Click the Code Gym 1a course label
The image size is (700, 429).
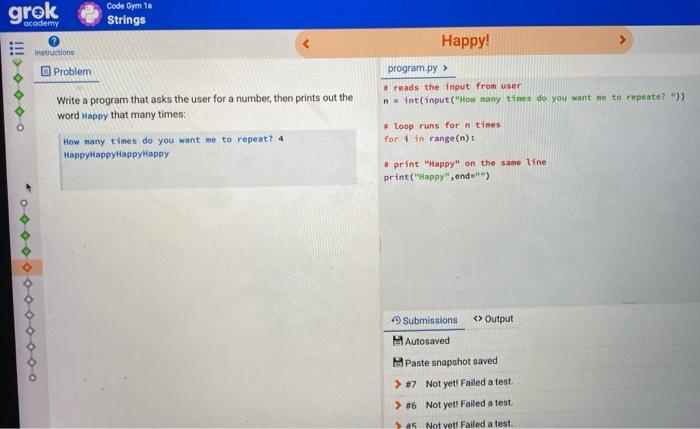coord(129,6)
